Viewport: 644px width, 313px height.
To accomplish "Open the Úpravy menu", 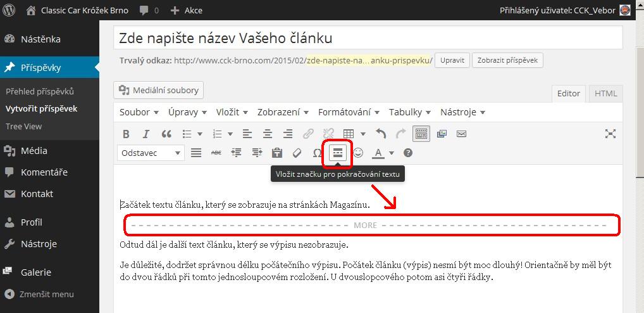I will (187, 112).
